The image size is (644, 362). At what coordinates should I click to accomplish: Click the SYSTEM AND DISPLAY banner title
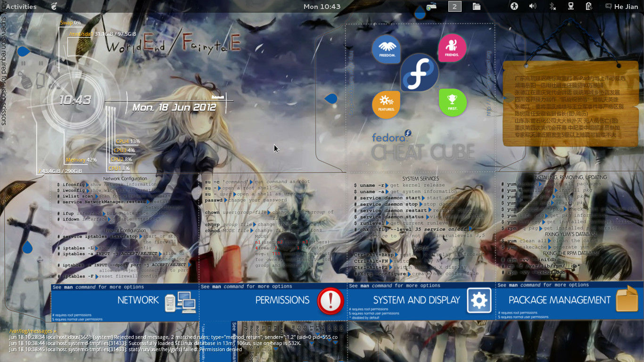417,300
